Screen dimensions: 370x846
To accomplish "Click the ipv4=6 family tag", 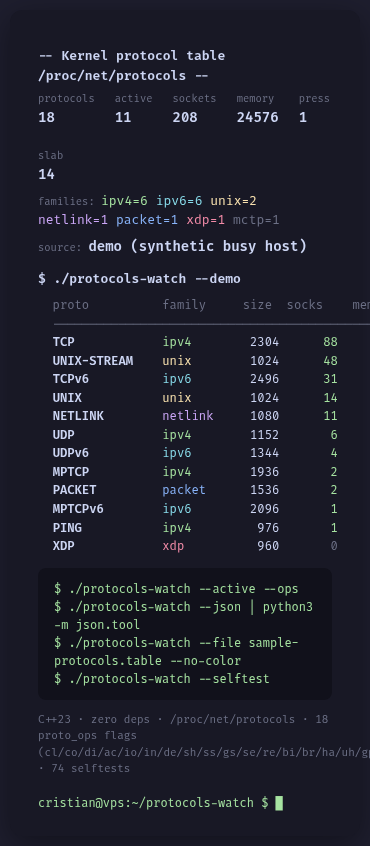I will [125, 201].
